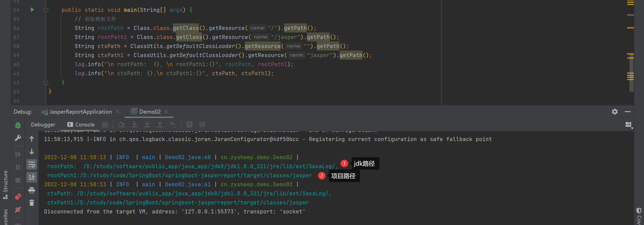The image size is (644, 225).
Task: Open the Coverage tool window tab
Action: point(639,216)
